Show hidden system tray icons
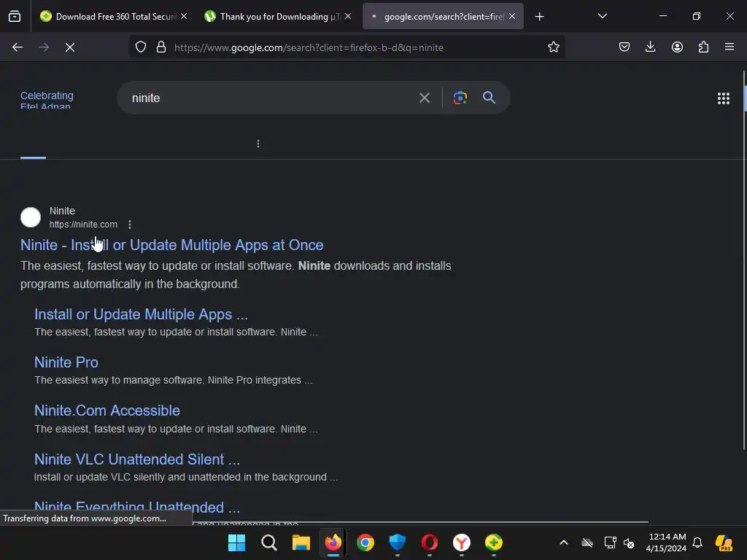 click(564, 542)
